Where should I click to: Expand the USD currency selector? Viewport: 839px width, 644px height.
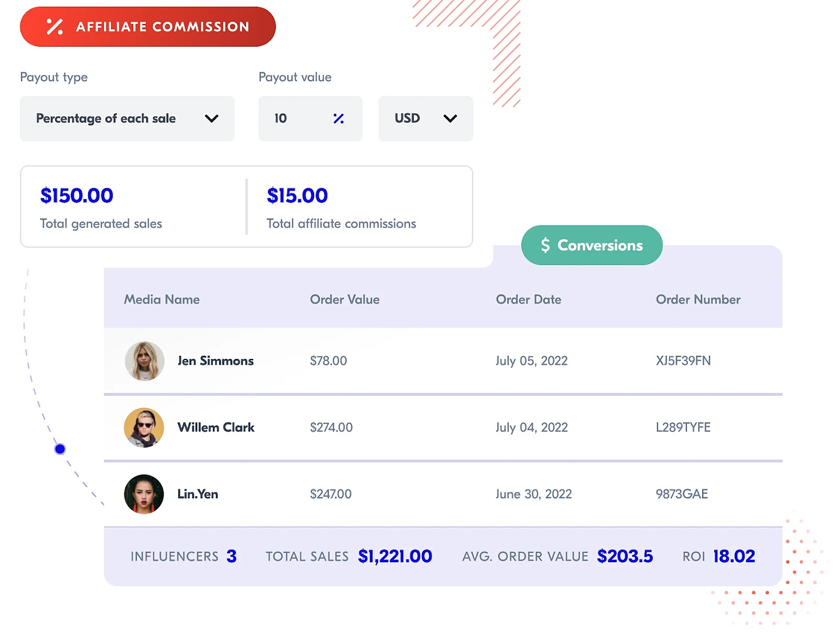425,118
